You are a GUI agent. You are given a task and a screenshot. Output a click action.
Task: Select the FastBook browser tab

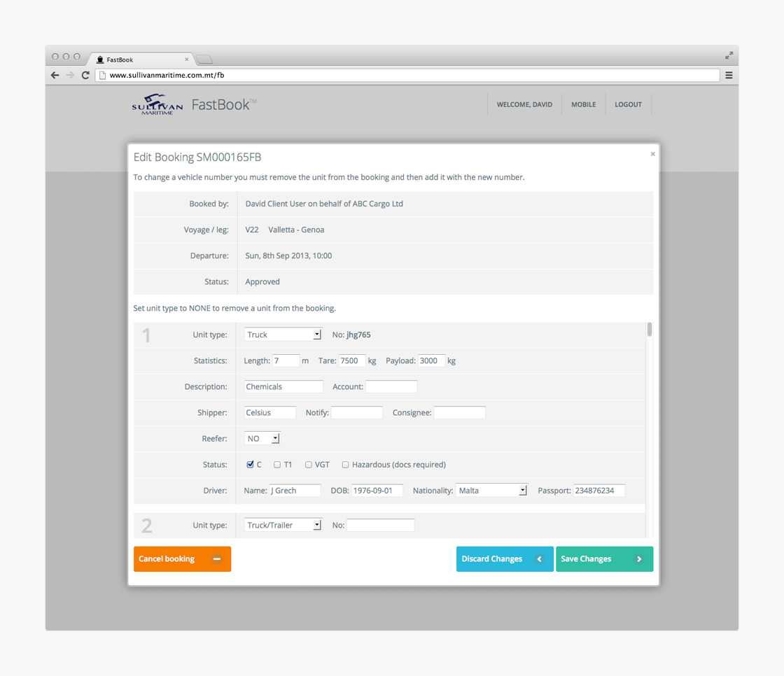pyautogui.click(x=141, y=59)
